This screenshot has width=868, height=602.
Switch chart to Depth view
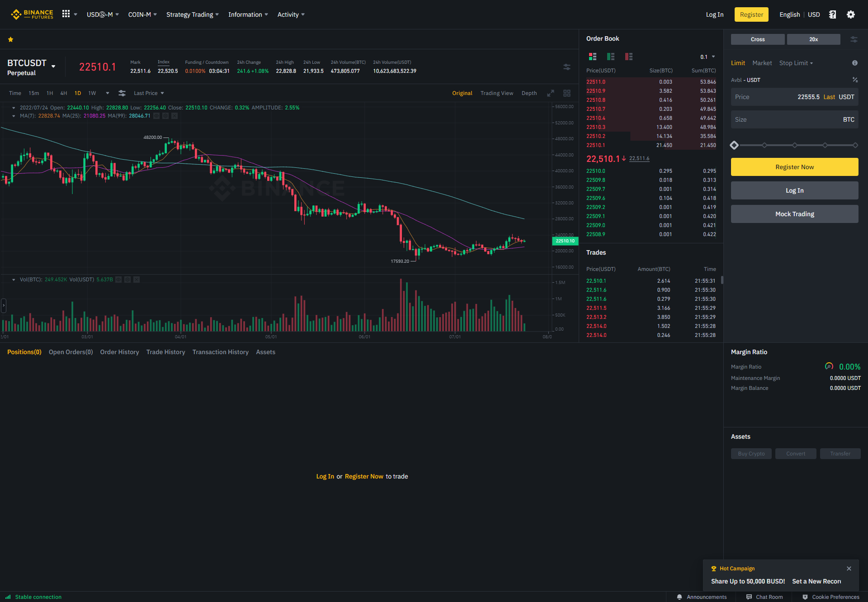[x=529, y=93]
